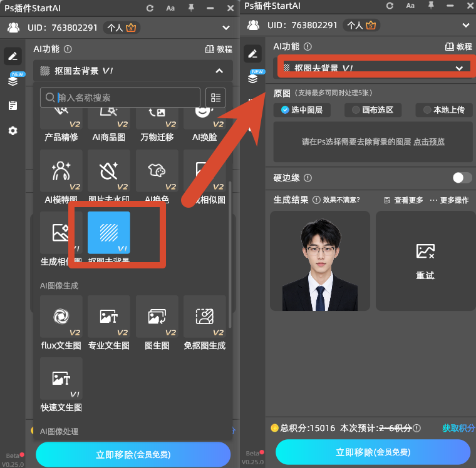Click 个人 membership crown badge in left panel
This screenshot has width=476, height=468.
point(122,28)
